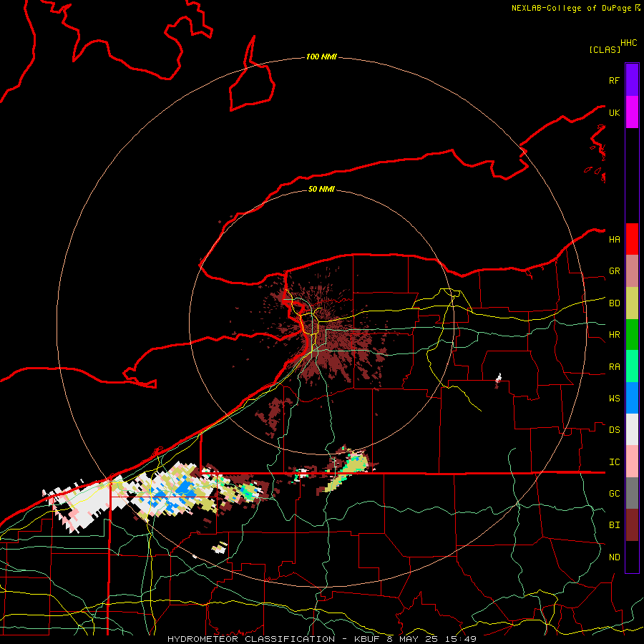Screen dimensions: 644x644
Task: Click the white DS legend swatch
Action: (632, 429)
